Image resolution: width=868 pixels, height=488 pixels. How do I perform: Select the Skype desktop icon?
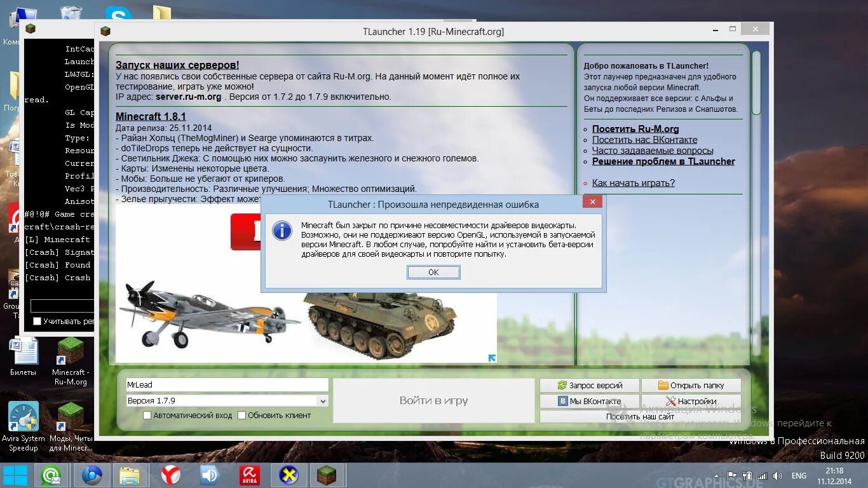(118, 14)
